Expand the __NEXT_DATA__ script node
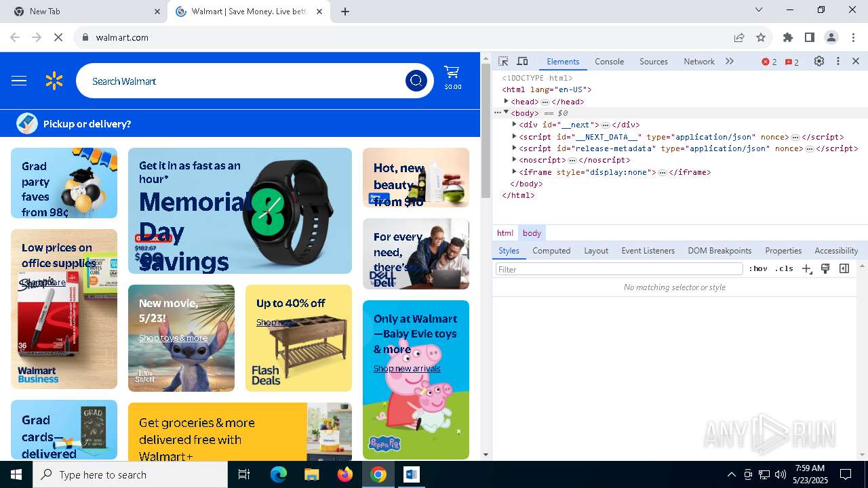The height and width of the screenshot is (488, 868). coord(514,136)
